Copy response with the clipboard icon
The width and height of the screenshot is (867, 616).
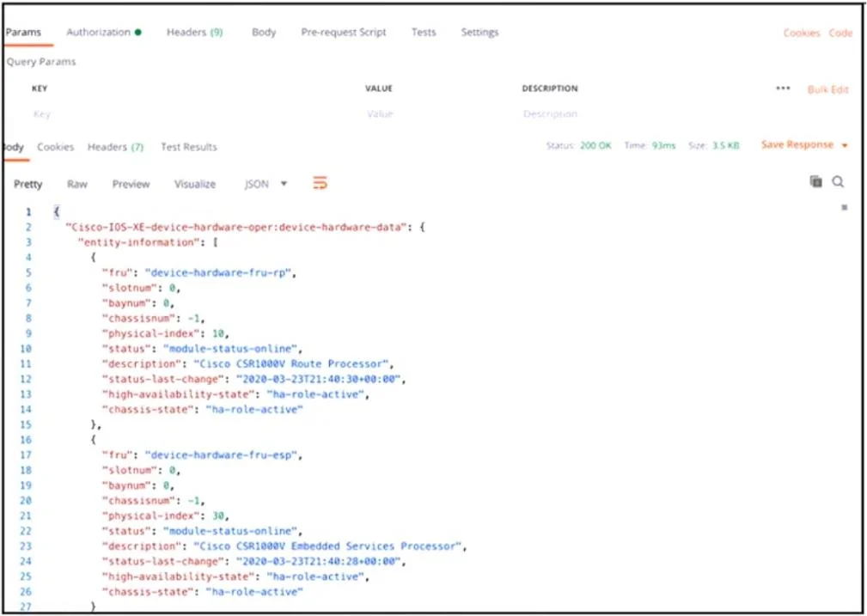[815, 181]
